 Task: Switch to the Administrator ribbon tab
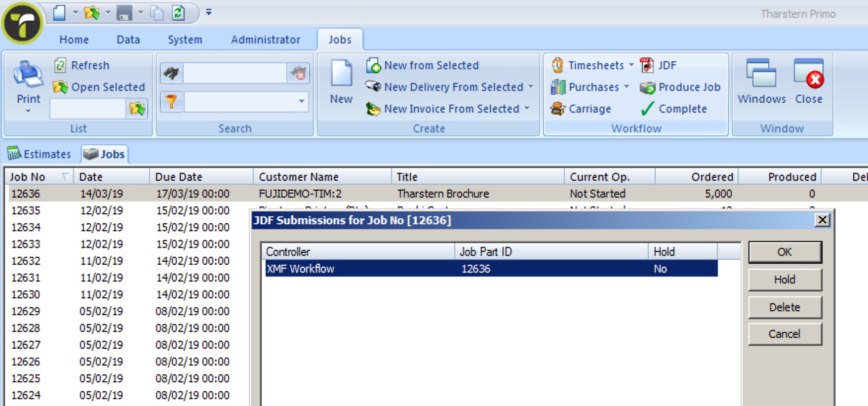pos(265,40)
